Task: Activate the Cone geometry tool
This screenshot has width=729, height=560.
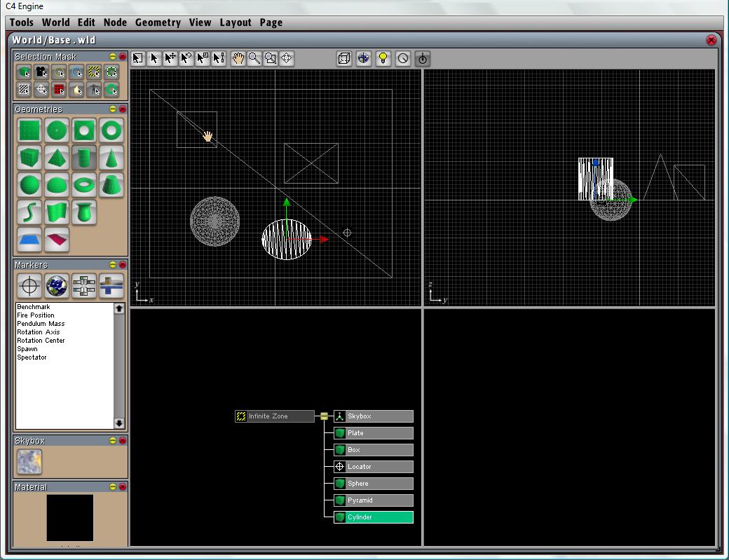Action: tap(111, 158)
